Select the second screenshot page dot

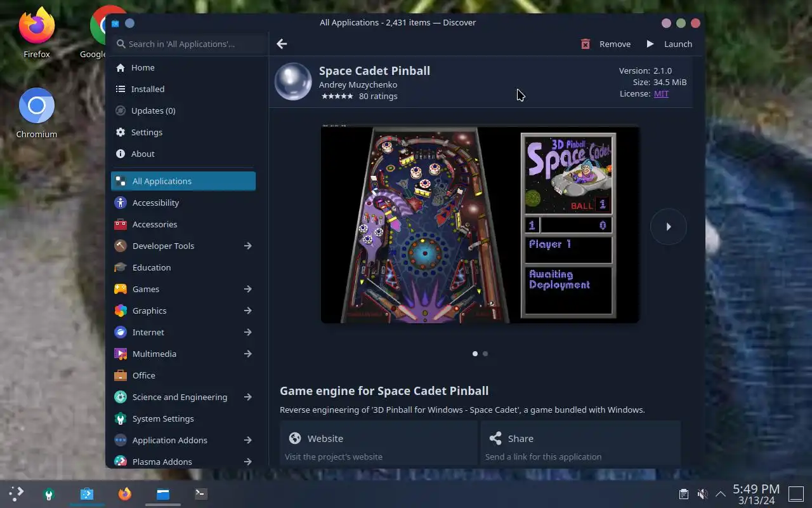tap(485, 354)
